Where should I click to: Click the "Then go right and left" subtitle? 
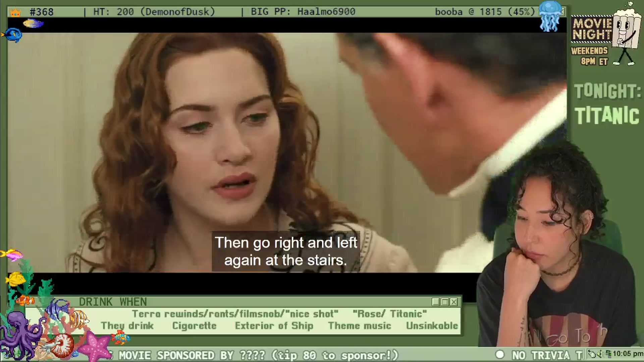click(x=286, y=251)
